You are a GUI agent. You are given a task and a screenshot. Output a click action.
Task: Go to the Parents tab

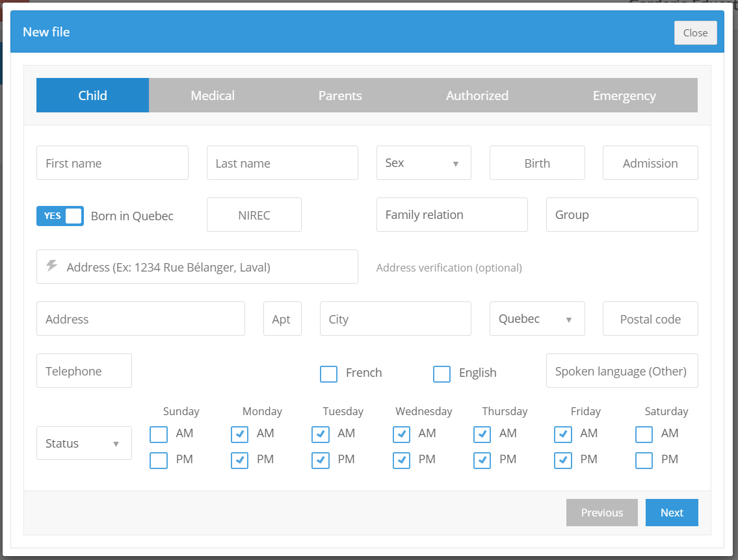tap(340, 95)
